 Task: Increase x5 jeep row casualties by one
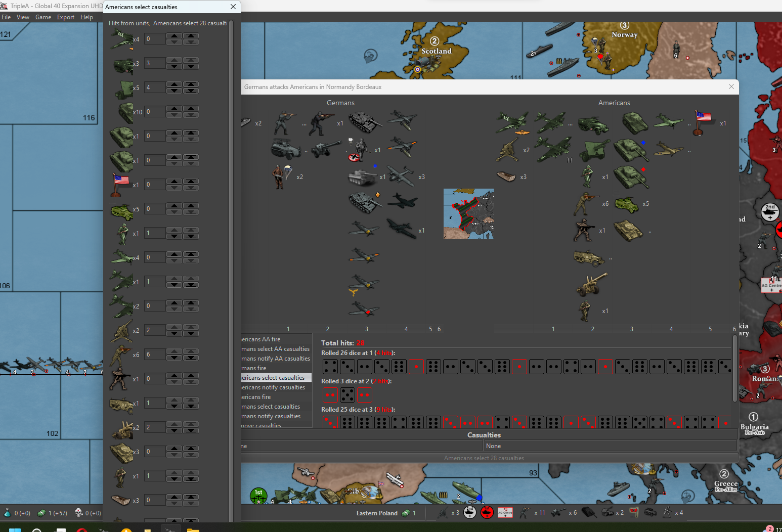pos(174,206)
